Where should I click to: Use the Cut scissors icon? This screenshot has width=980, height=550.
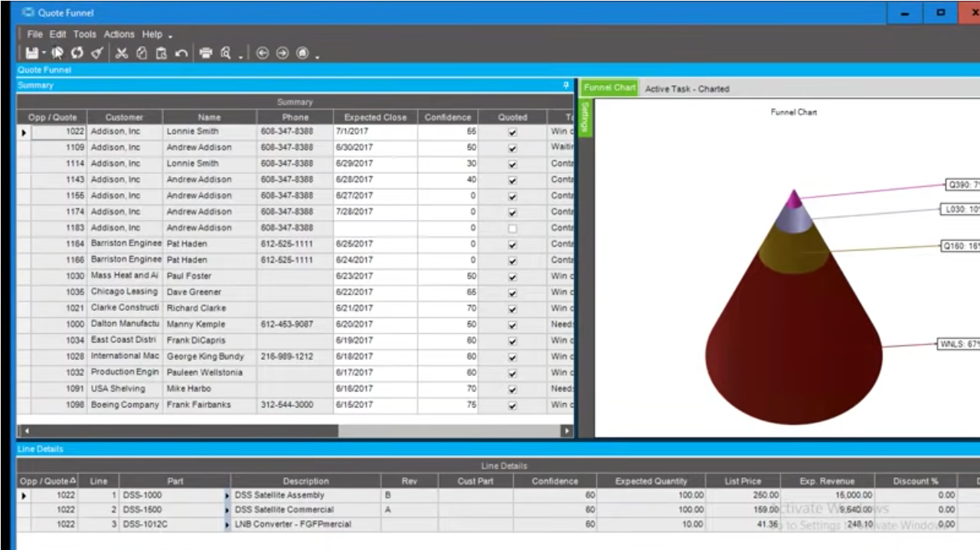click(x=121, y=52)
